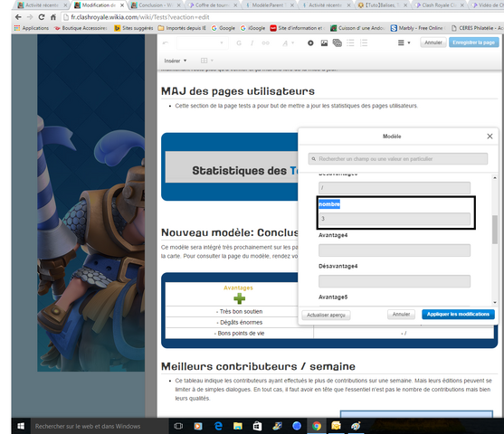
Task: Switch to Chrome in taskbar
Action: pos(317,426)
